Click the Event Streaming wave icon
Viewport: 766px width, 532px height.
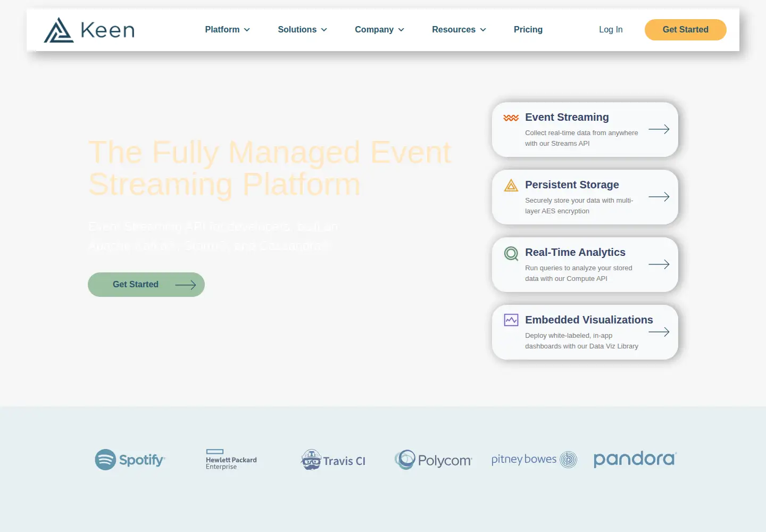pos(511,118)
